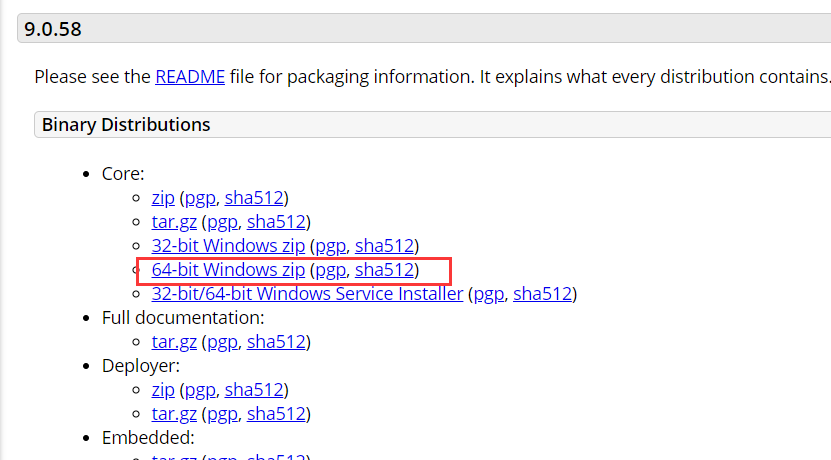Download the Core tar.gz archive
Screen dimensions: 831x460
click(x=174, y=222)
